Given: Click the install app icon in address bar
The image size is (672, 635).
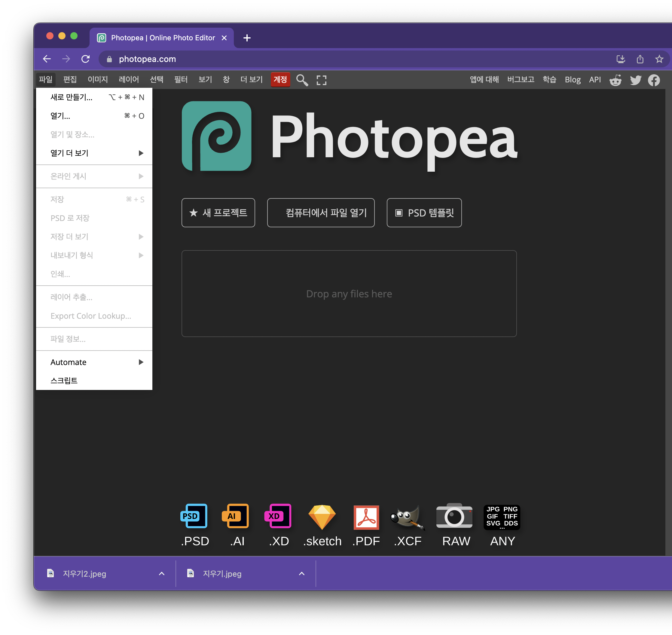Looking at the screenshot, I should [621, 59].
